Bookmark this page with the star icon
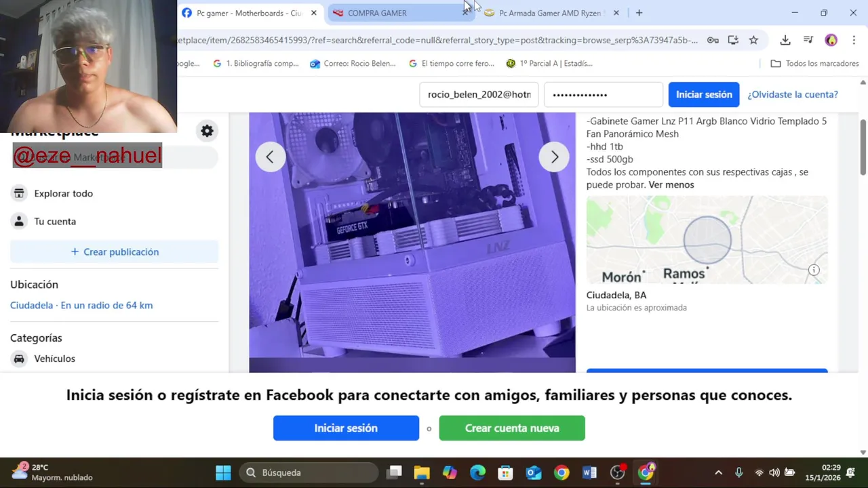868x488 pixels. (x=753, y=40)
